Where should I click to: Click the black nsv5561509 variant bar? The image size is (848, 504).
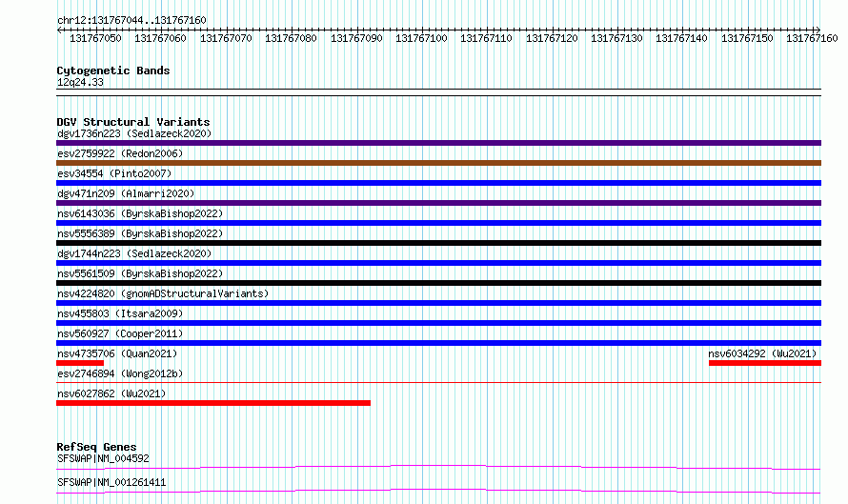pyautogui.click(x=438, y=283)
